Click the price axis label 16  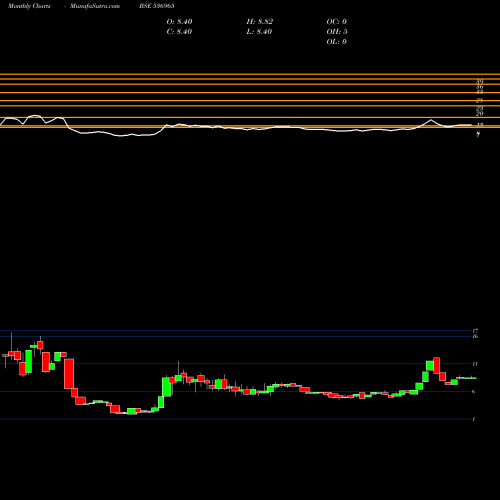475,336
